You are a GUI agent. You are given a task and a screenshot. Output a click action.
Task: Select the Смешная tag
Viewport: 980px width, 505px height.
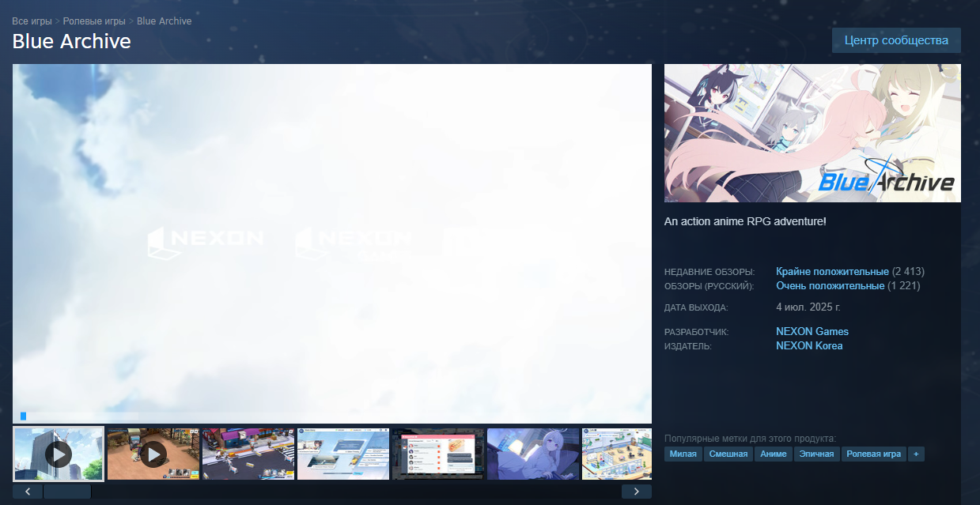(x=728, y=454)
